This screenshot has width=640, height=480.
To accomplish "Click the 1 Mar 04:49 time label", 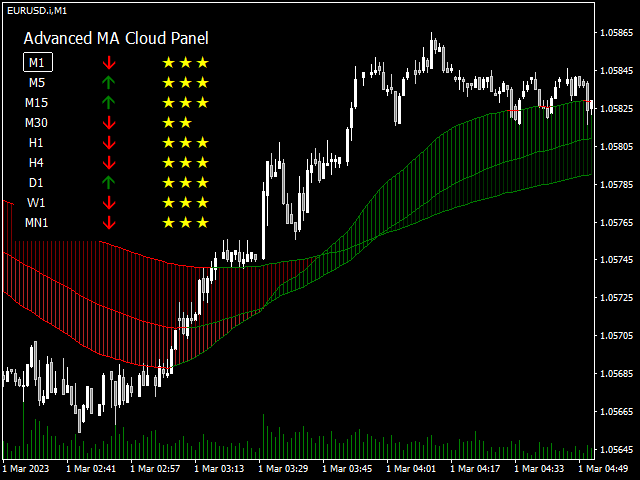I will (x=603, y=469).
